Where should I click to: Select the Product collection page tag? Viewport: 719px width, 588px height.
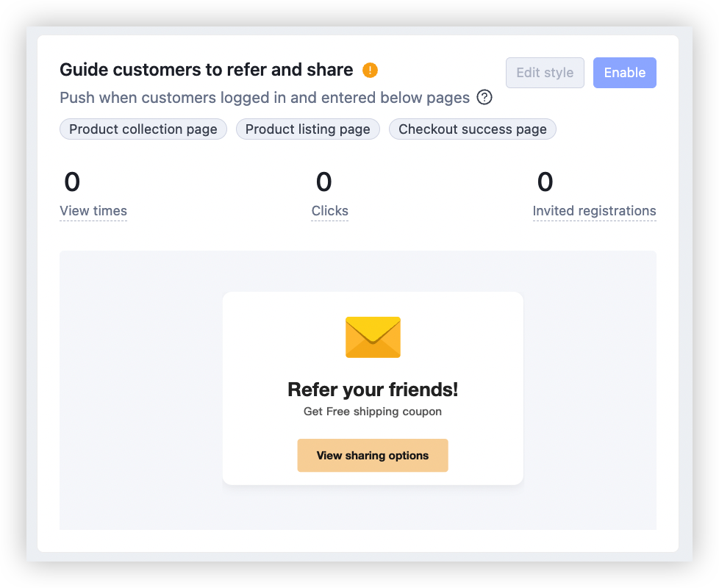point(143,129)
